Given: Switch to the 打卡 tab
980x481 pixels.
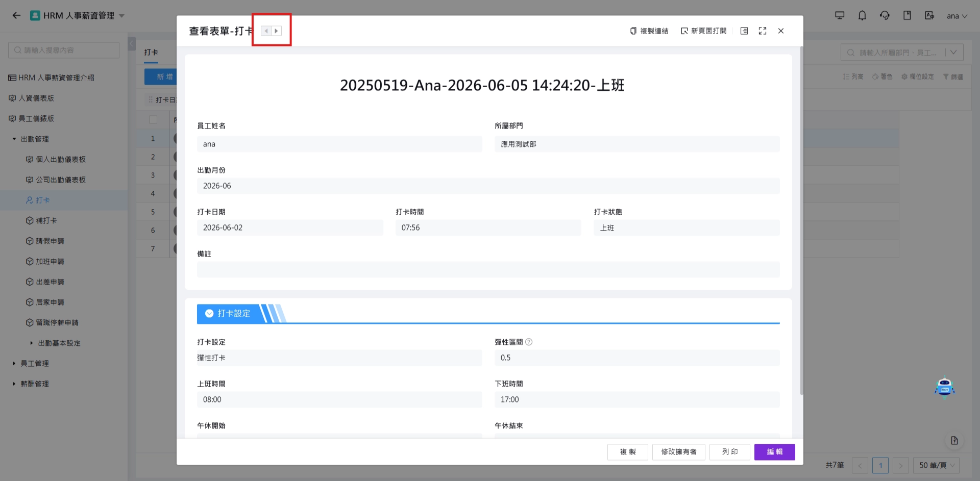Looking at the screenshot, I should pos(151,52).
